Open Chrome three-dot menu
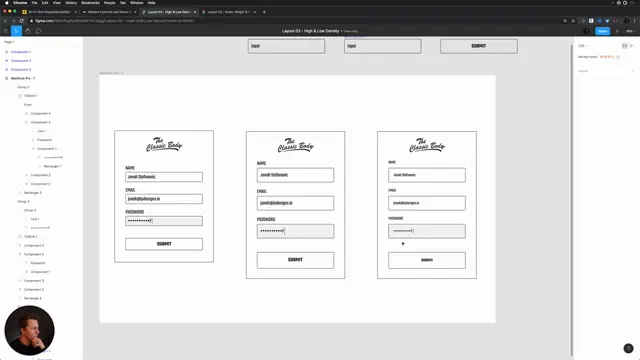The width and height of the screenshot is (640, 360). 635,21
